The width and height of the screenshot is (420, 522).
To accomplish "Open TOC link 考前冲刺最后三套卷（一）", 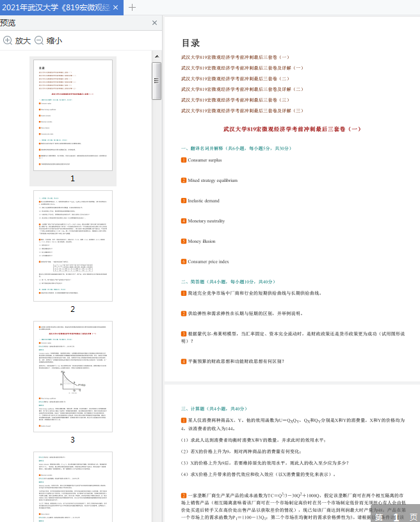I will 235,57.
